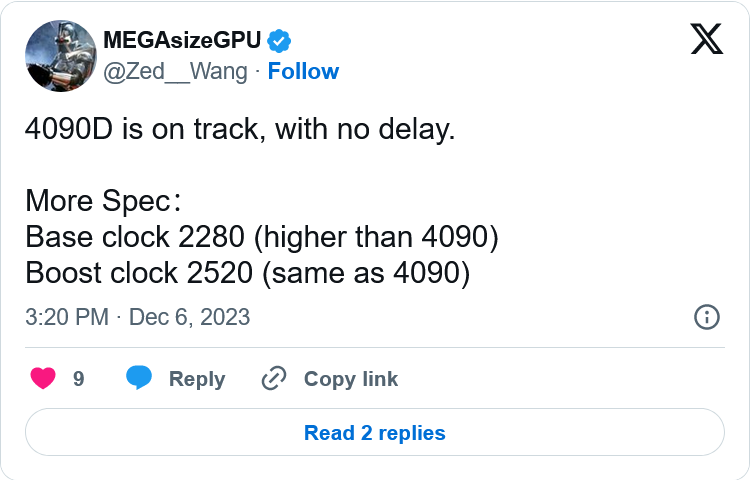Click the X logo icon
Image resolution: width=750 pixels, height=480 pixels.
click(707, 39)
